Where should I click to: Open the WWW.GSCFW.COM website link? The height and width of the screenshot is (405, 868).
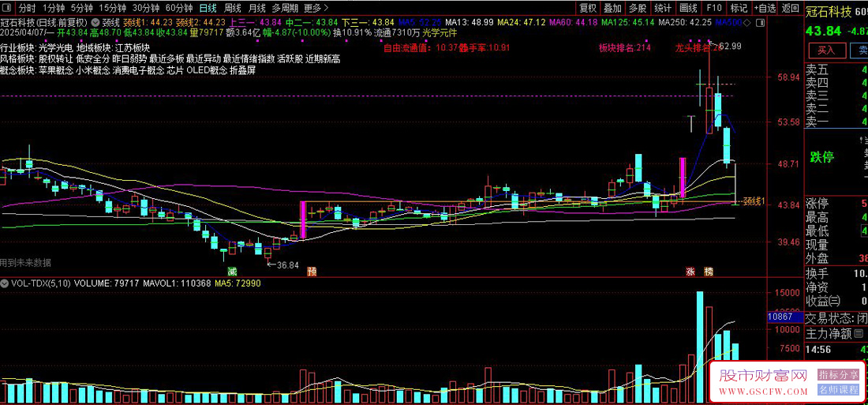pos(763,392)
